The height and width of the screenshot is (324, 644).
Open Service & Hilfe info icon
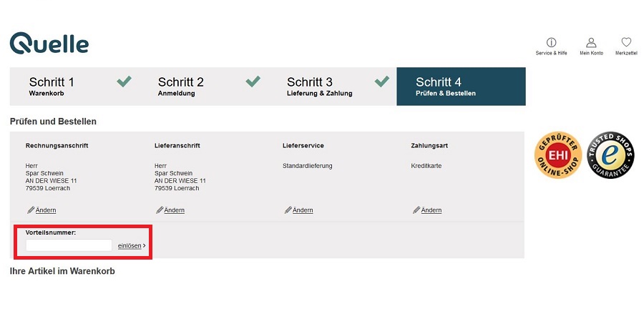click(x=551, y=42)
